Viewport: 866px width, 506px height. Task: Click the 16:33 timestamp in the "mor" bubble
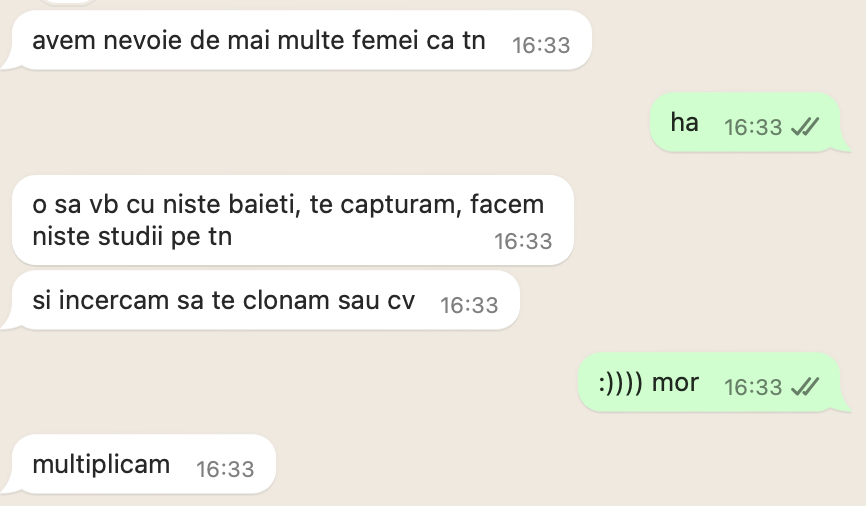[752, 387]
